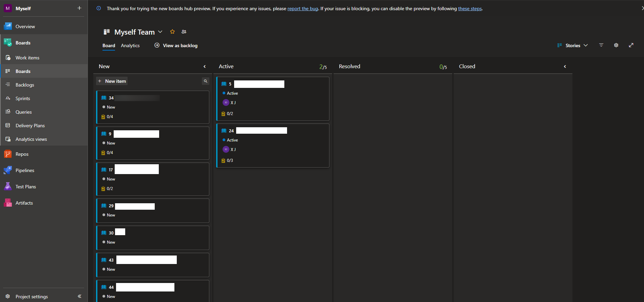The image size is (644, 302).
Task: Expand task checklist 0/4 on item 34
Action: point(107,117)
